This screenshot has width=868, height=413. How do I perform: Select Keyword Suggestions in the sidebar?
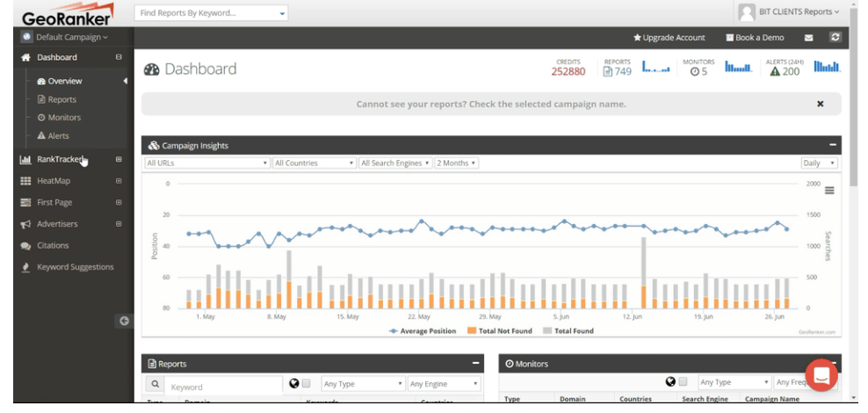pos(75,267)
